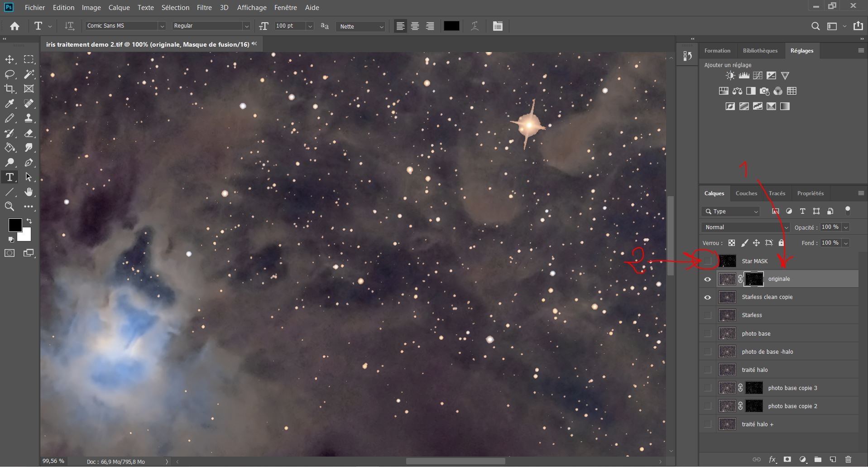Viewport: 868px width, 467px height.
Task: Select the Pen tool
Action: tap(29, 163)
